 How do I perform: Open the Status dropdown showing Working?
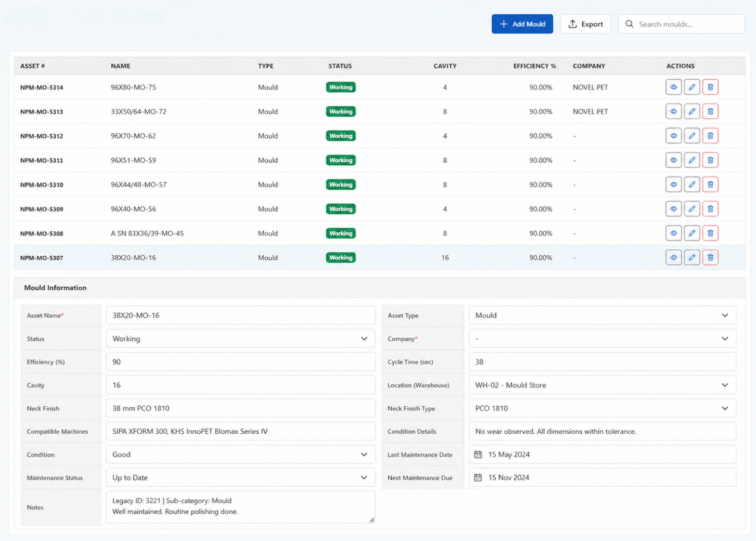coord(241,339)
